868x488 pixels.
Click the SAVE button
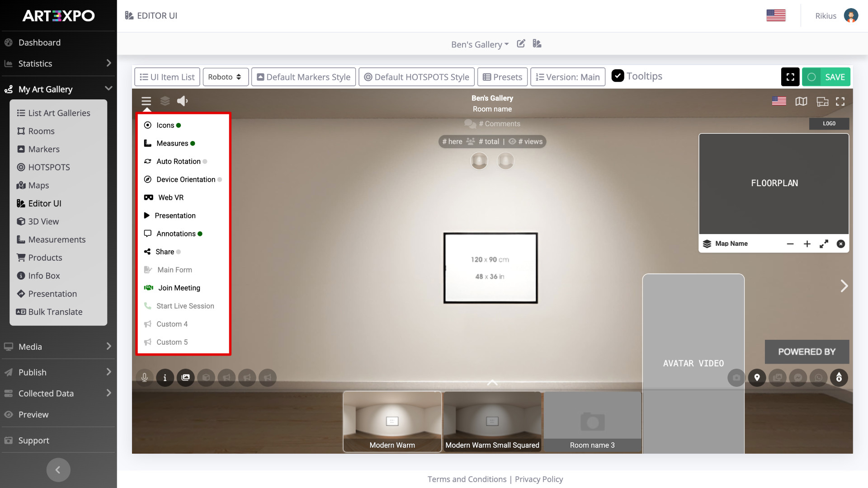(826, 77)
